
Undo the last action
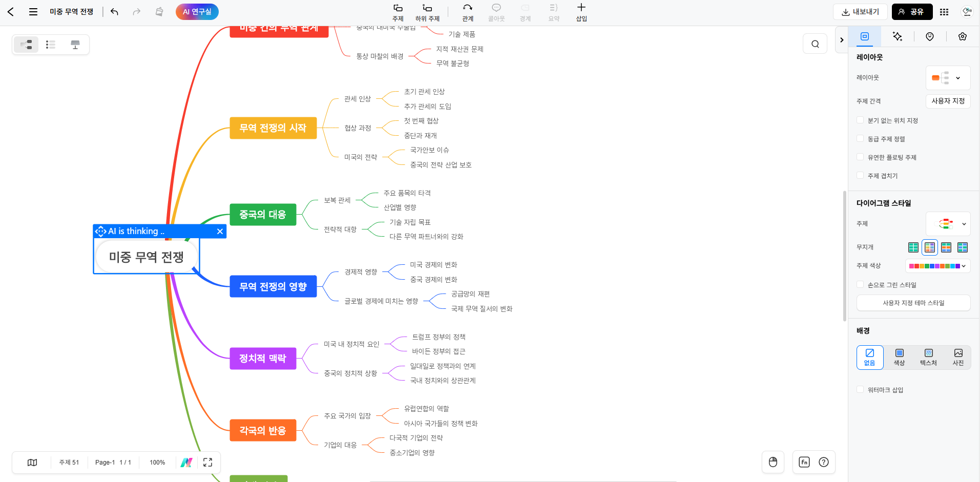(x=114, y=12)
